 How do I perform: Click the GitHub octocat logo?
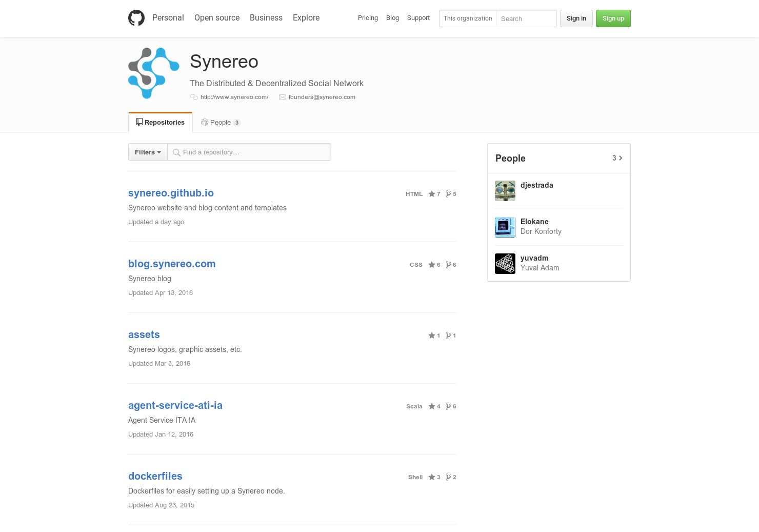136,17
